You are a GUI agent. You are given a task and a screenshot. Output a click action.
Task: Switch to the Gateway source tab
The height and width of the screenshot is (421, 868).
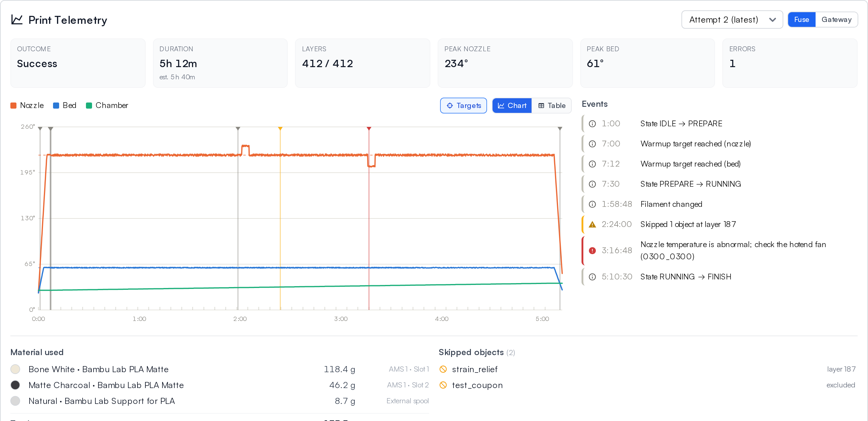point(836,20)
